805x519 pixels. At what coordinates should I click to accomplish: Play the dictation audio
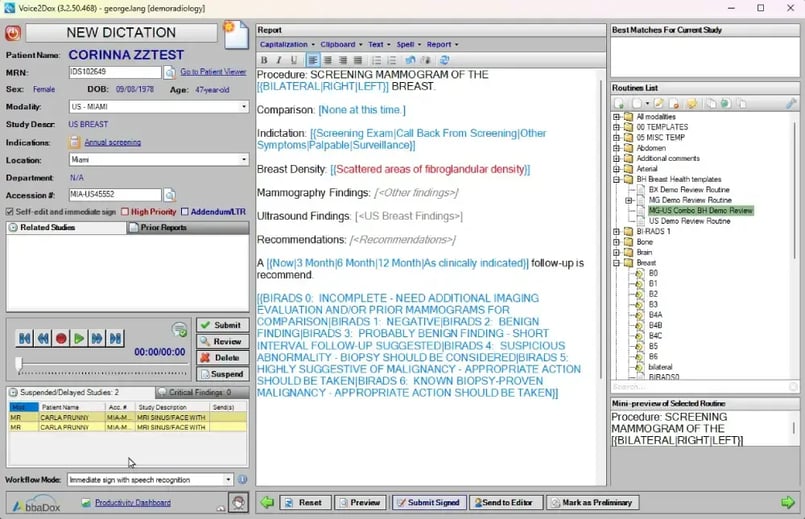click(x=79, y=338)
